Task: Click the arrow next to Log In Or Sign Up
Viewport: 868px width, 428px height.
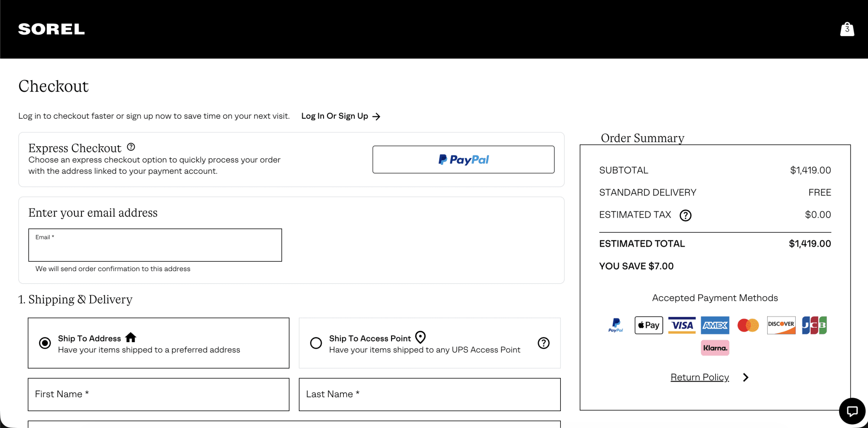Action: point(377,116)
